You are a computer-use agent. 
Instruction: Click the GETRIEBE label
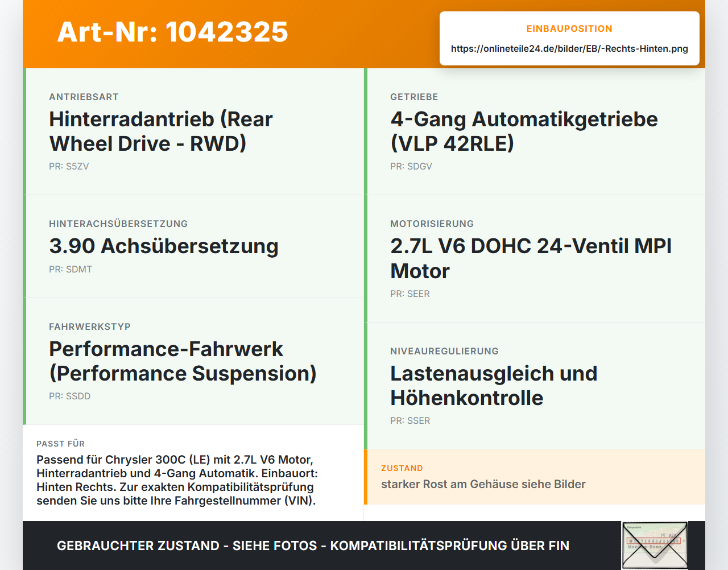click(x=414, y=97)
